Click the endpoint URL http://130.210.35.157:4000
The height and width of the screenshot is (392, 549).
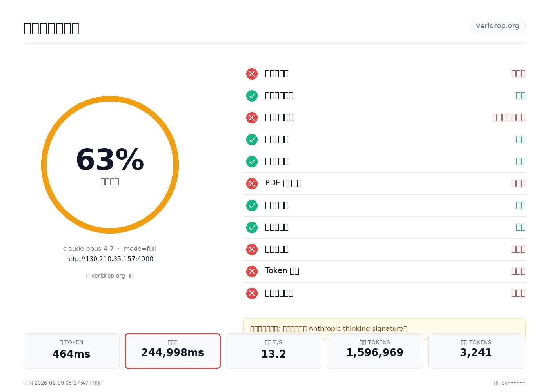tap(110, 259)
